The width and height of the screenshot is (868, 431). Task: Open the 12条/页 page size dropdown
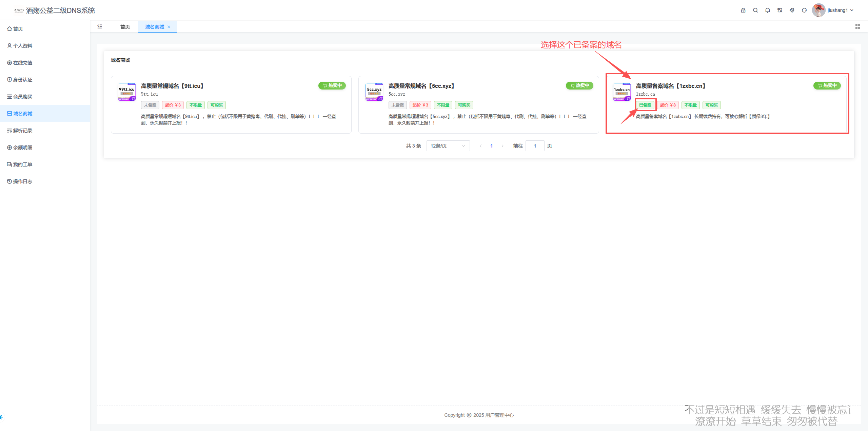(448, 146)
